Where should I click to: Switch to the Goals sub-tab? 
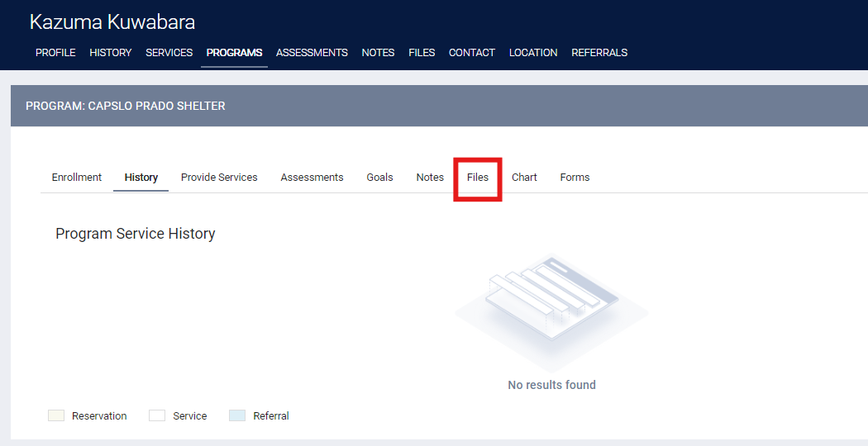tap(379, 177)
